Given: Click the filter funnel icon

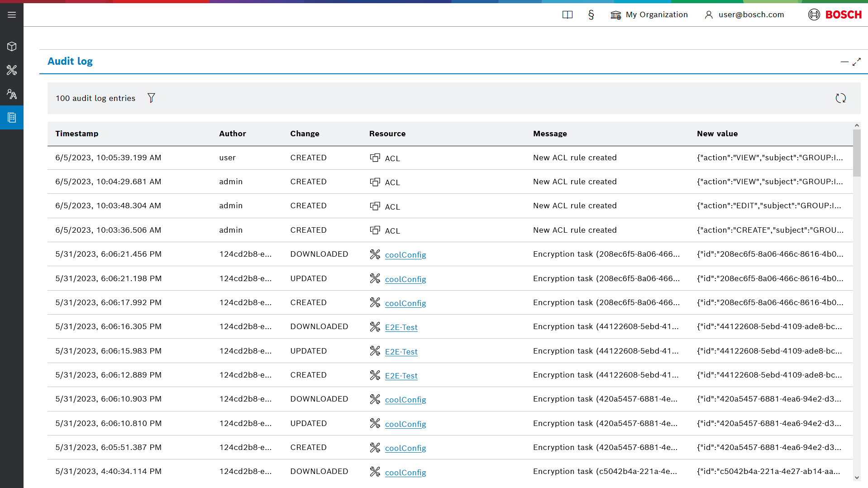Looking at the screenshot, I should tap(151, 98).
